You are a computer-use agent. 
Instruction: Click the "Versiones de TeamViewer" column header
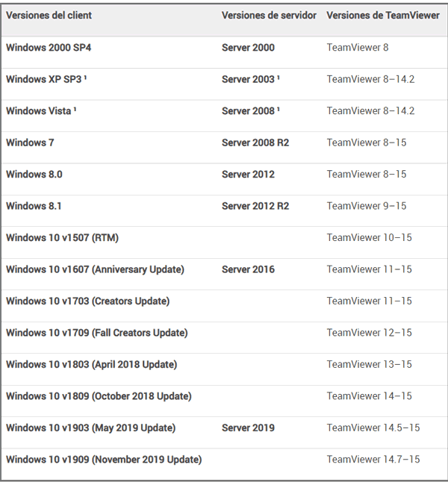pyautogui.click(x=383, y=16)
